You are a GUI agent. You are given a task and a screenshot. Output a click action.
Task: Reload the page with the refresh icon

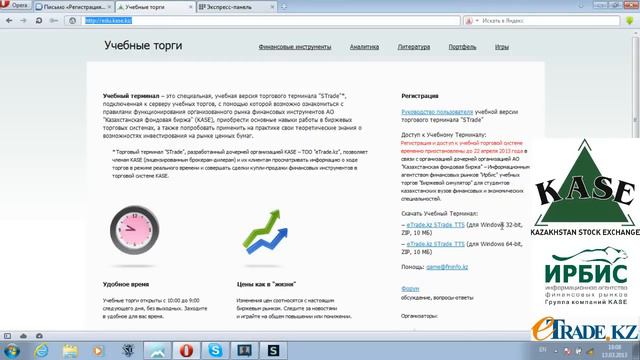tap(39, 20)
